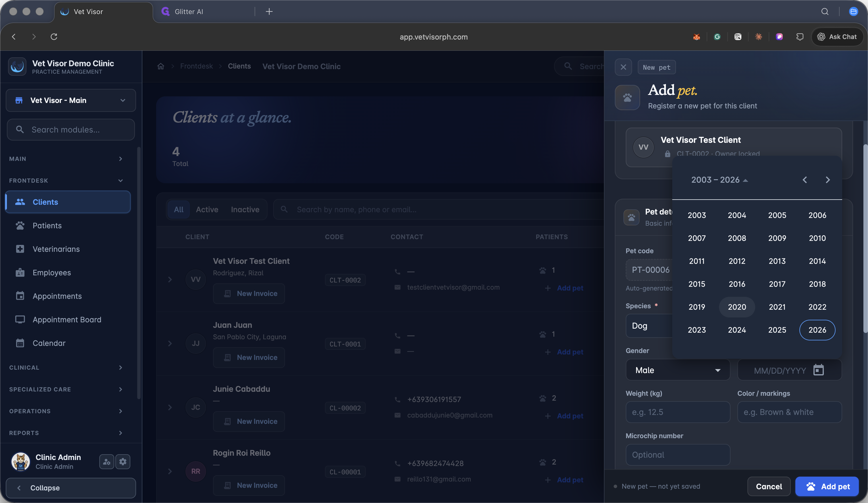The width and height of the screenshot is (868, 503).
Task: Select year 2026 in the picker
Action: (x=817, y=330)
